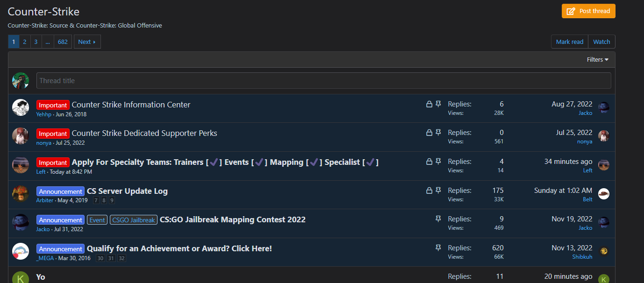Open author nonya's profile under Supporter Perks
The image size is (644, 283).
point(44,143)
